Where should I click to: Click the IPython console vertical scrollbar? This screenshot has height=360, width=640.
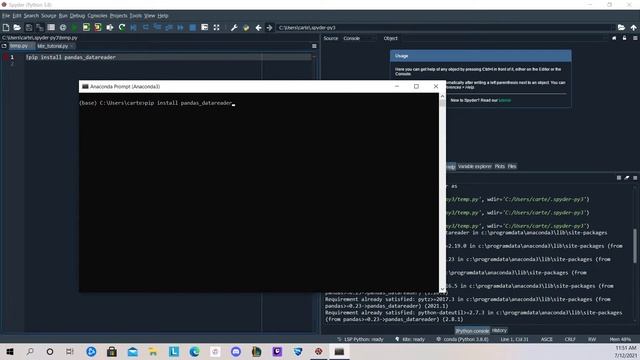point(635,246)
